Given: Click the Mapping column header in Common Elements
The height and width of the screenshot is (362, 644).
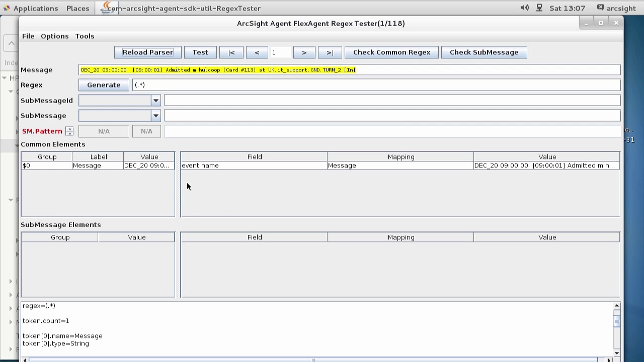Looking at the screenshot, I should pyautogui.click(x=400, y=157).
